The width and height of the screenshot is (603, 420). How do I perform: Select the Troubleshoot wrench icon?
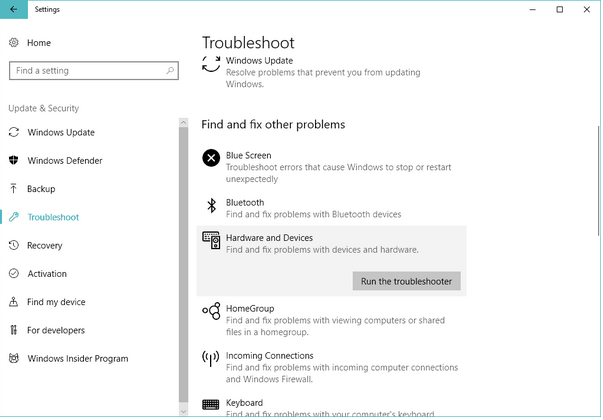click(14, 217)
